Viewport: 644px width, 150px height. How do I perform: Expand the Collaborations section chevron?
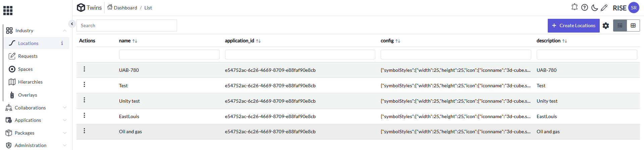[x=65, y=108]
